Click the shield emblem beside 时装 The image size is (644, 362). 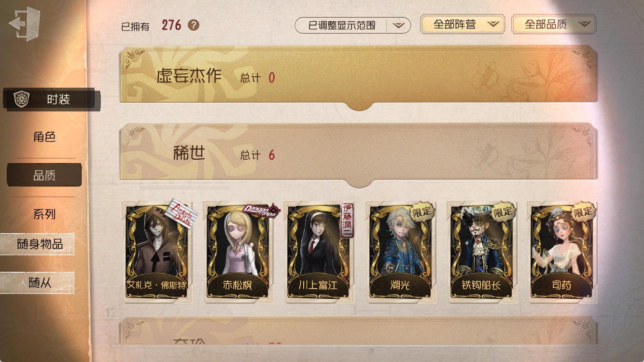coord(21,99)
